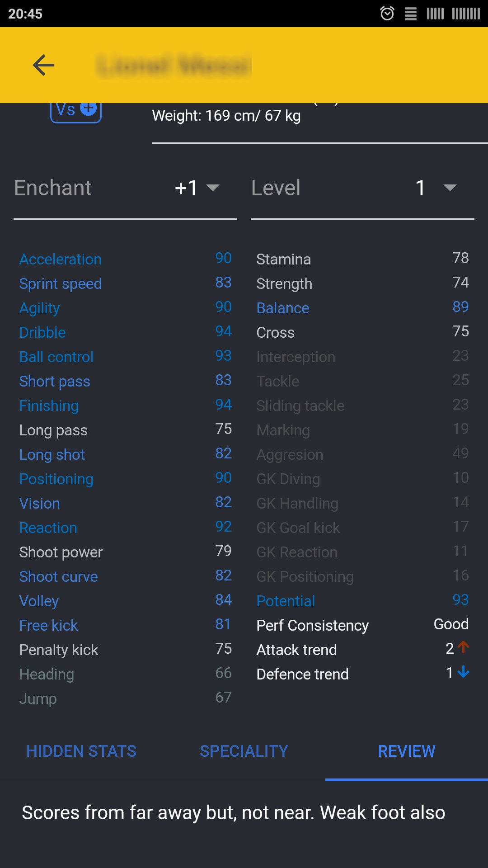488x868 pixels.
Task: Switch to the SPECIALITY tab
Action: tap(244, 751)
